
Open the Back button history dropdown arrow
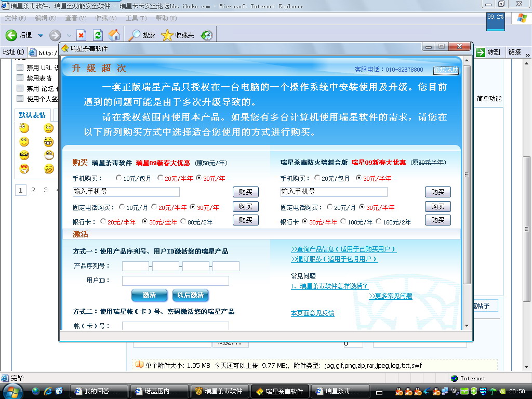click(x=41, y=35)
